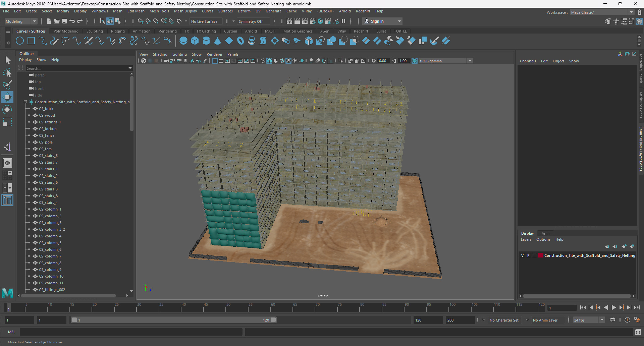Activate the Move tool in toolbox
The height and width of the screenshot is (346, 644).
(7, 97)
